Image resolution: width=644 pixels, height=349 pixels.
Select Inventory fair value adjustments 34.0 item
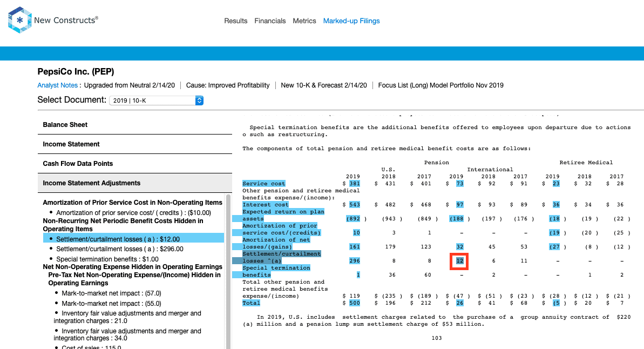pos(127,334)
